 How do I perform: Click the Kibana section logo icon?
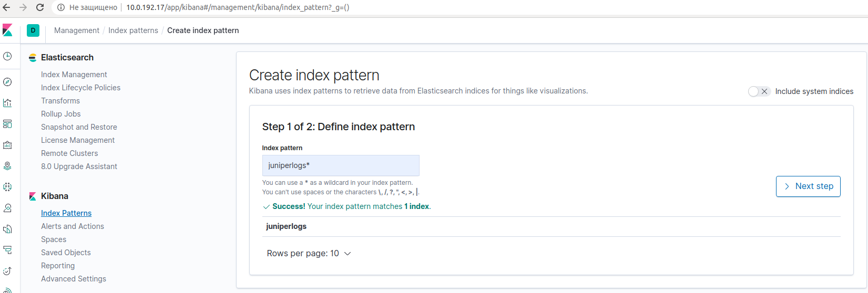coord(33,196)
